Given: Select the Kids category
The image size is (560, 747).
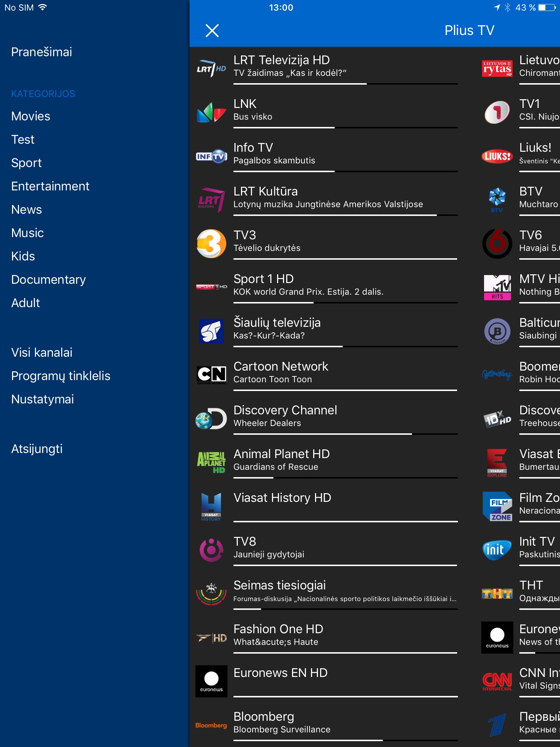Looking at the screenshot, I should tap(23, 256).
